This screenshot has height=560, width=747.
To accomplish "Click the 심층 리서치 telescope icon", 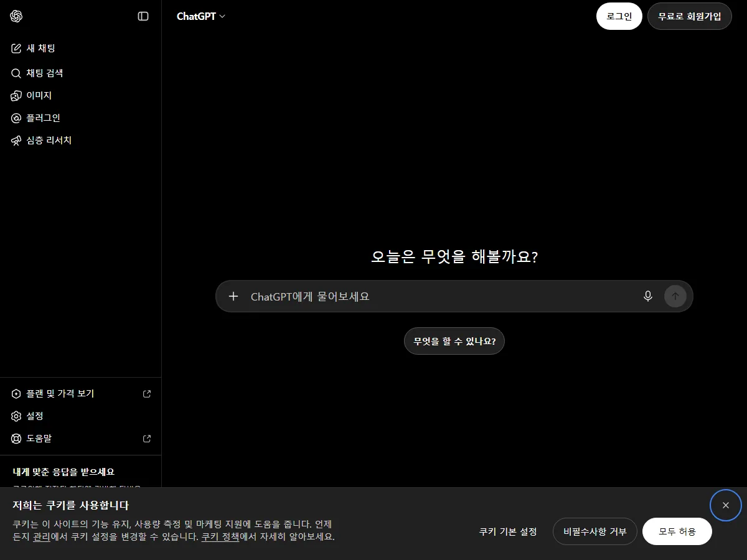I will coord(16,140).
